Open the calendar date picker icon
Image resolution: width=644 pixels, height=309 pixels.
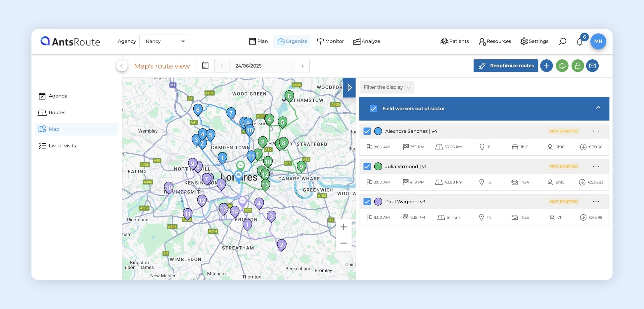click(205, 66)
